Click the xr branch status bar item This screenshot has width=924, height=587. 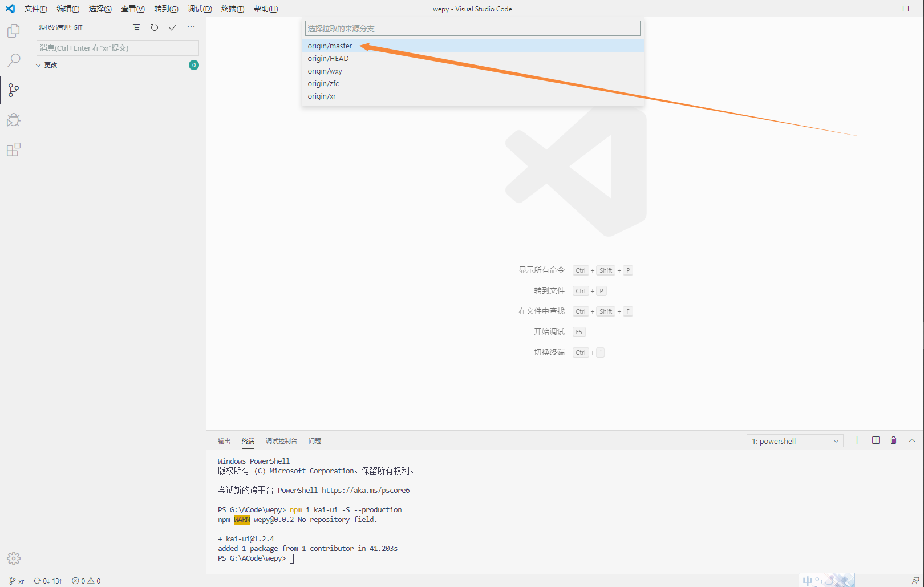(x=17, y=581)
